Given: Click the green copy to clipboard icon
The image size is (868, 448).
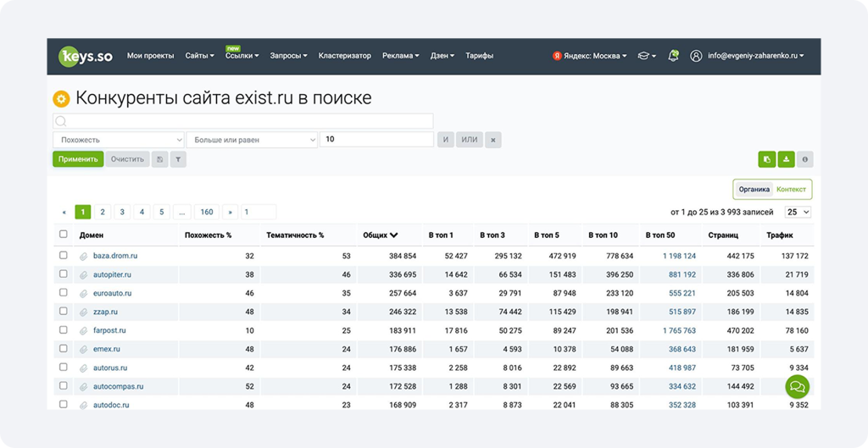Looking at the screenshot, I should (x=766, y=159).
